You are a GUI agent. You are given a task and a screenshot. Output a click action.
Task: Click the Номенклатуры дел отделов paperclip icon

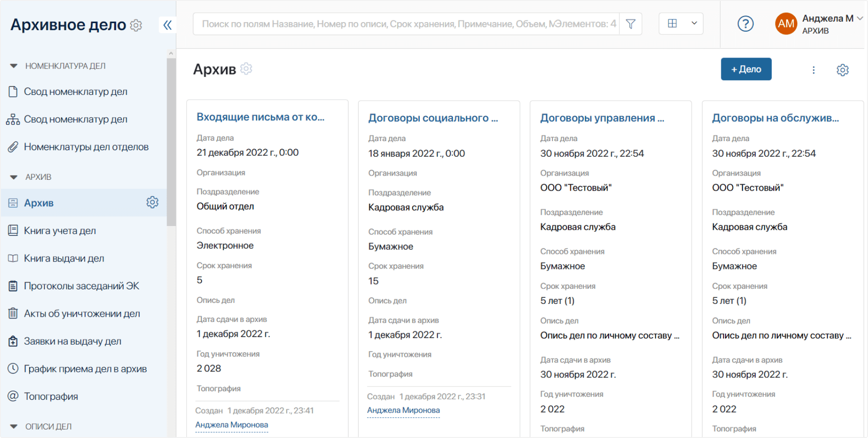13,147
